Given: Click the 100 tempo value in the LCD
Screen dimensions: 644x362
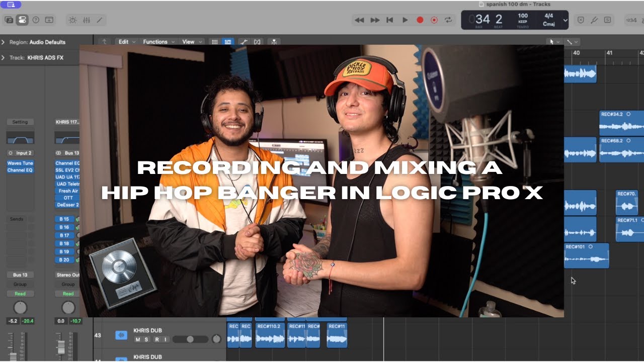Looking at the screenshot, I should (523, 16).
